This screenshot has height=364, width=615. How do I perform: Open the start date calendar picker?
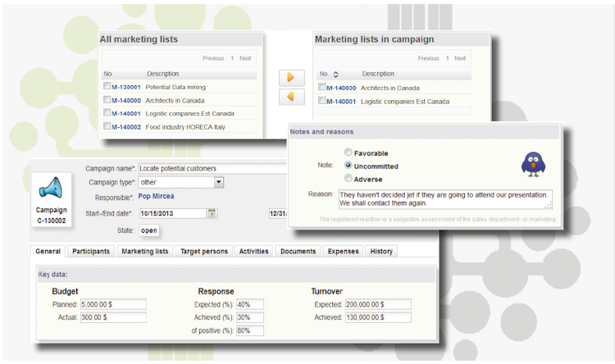212,214
